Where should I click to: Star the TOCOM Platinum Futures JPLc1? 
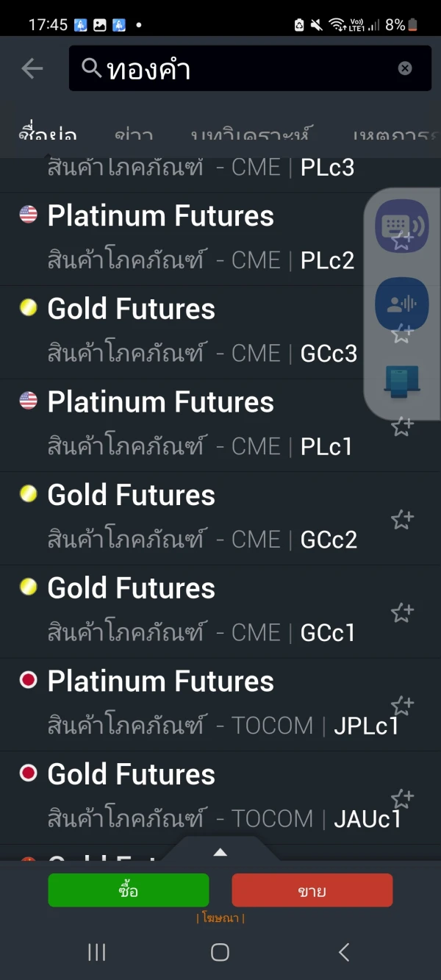coord(402,706)
